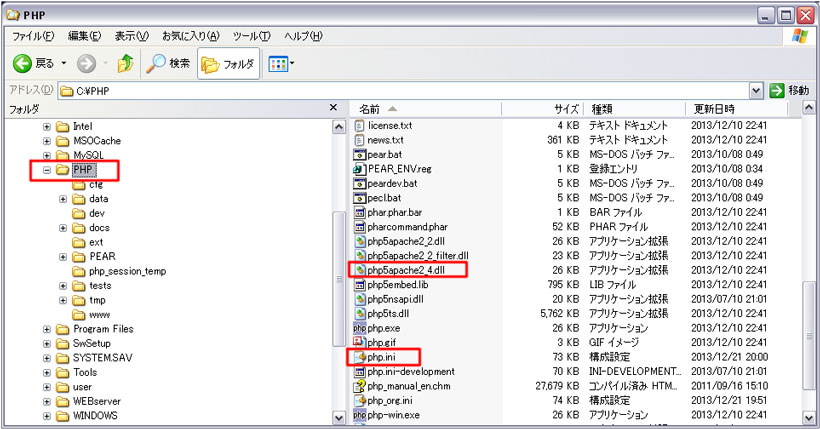The width and height of the screenshot is (820, 429).
Task: Open the Views icon dropdown
Action: coord(281,64)
